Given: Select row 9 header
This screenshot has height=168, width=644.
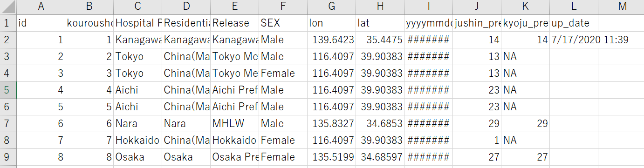Looking at the screenshot, I should coord(8,157).
